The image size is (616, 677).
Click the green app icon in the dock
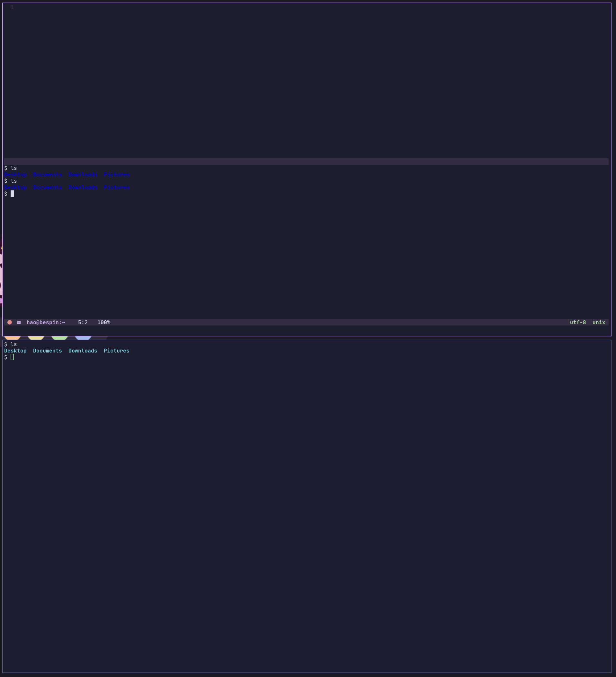pyautogui.click(x=59, y=336)
